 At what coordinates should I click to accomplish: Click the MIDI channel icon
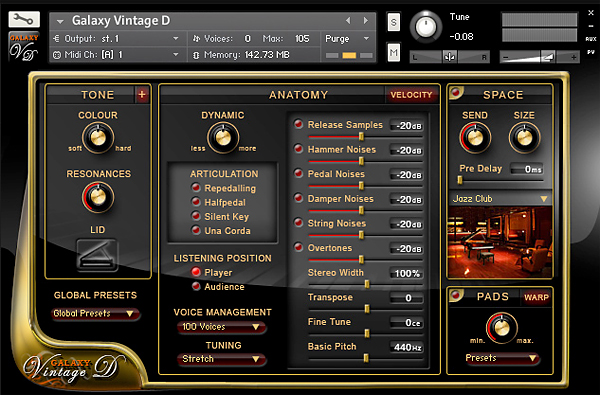[57, 55]
